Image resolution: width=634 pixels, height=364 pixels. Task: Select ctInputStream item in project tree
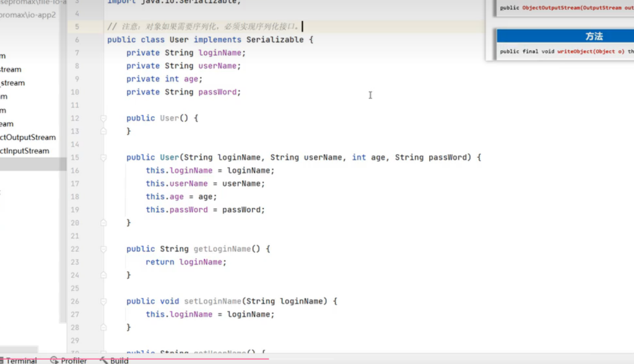[x=25, y=151]
